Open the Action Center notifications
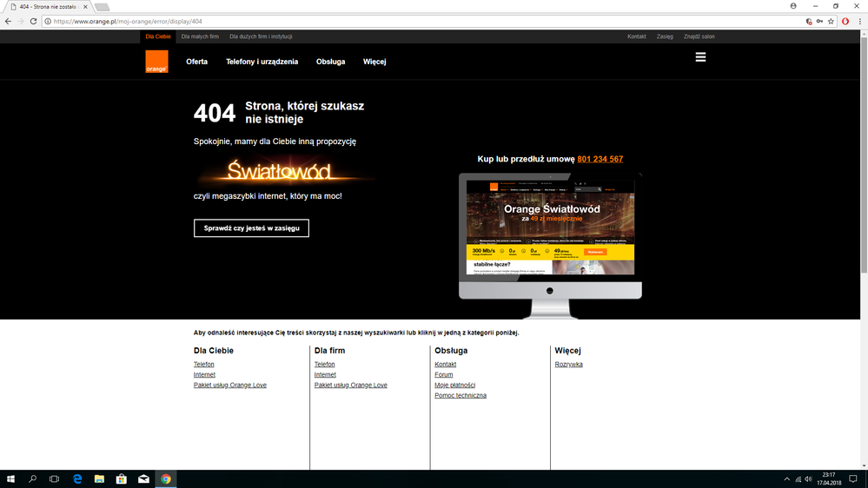This screenshot has width=868, height=488. (853, 479)
